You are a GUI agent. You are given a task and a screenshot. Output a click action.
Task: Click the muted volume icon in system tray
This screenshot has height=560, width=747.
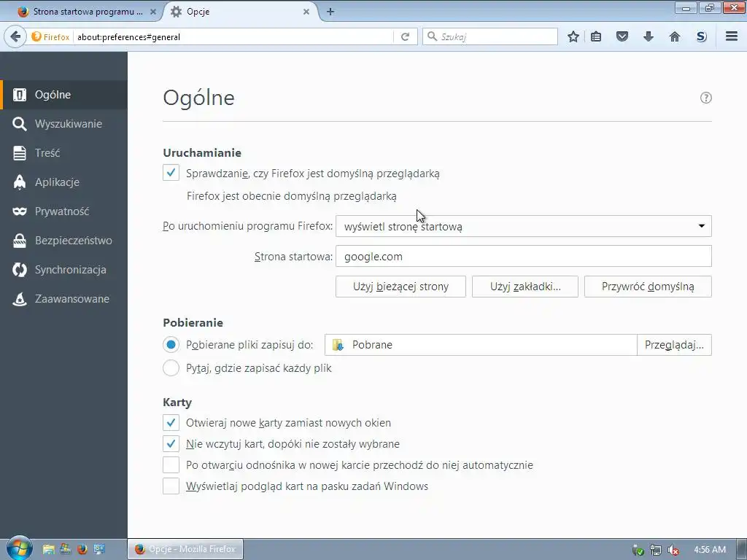[x=673, y=550]
